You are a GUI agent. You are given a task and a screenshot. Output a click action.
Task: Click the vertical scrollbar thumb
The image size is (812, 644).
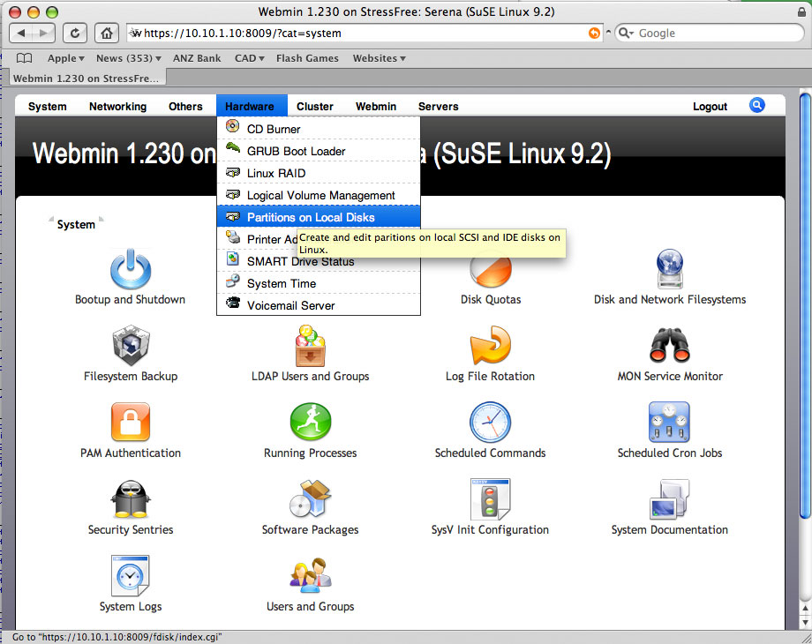pos(805,303)
